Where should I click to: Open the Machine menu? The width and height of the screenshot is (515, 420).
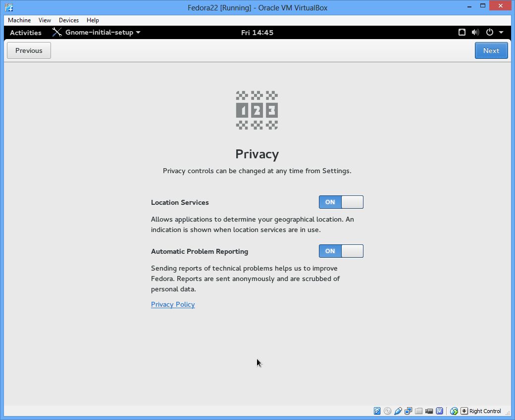(19, 20)
